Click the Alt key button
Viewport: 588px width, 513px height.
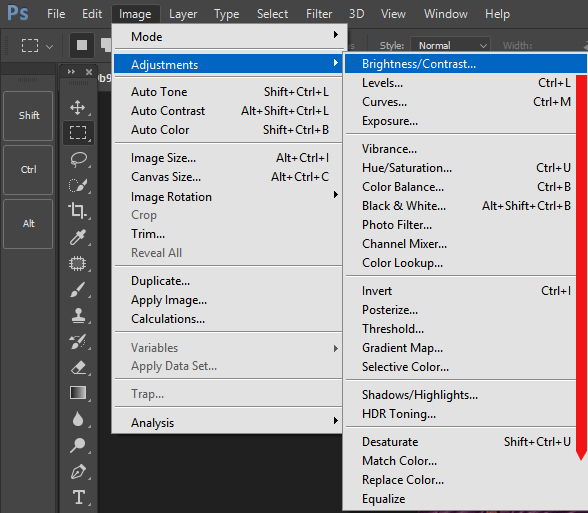[28, 224]
